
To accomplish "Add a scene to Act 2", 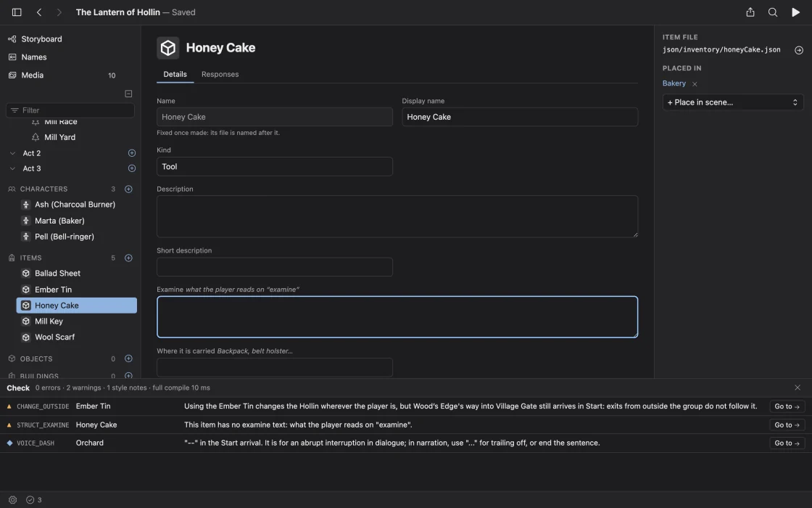I will (x=131, y=153).
